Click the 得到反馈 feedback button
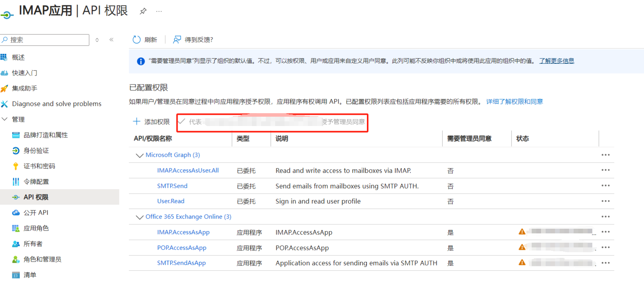Image resolution: width=644 pixels, height=282 pixels. 193,40
